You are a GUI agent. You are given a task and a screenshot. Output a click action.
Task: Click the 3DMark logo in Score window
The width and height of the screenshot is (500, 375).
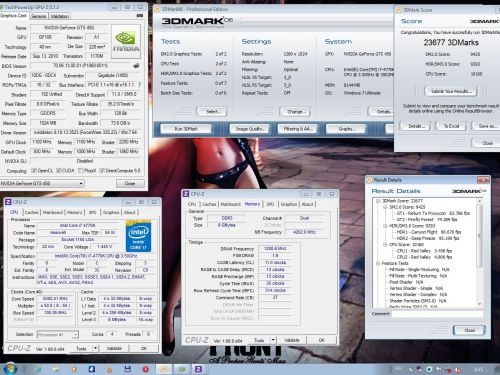click(484, 21)
